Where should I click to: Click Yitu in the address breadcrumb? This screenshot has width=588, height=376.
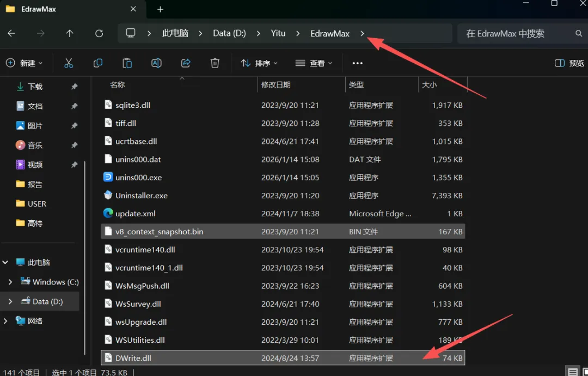click(278, 33)
